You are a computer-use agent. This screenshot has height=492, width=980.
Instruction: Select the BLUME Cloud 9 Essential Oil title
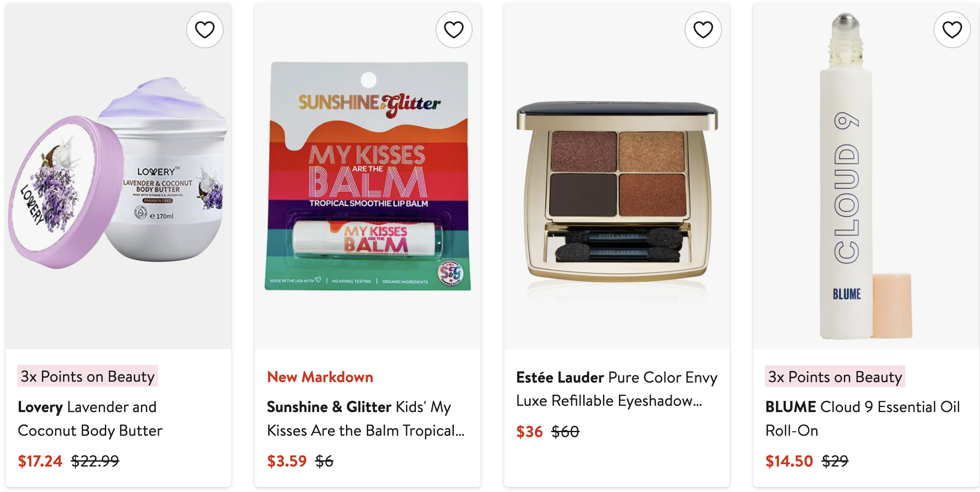click(862, 418)
